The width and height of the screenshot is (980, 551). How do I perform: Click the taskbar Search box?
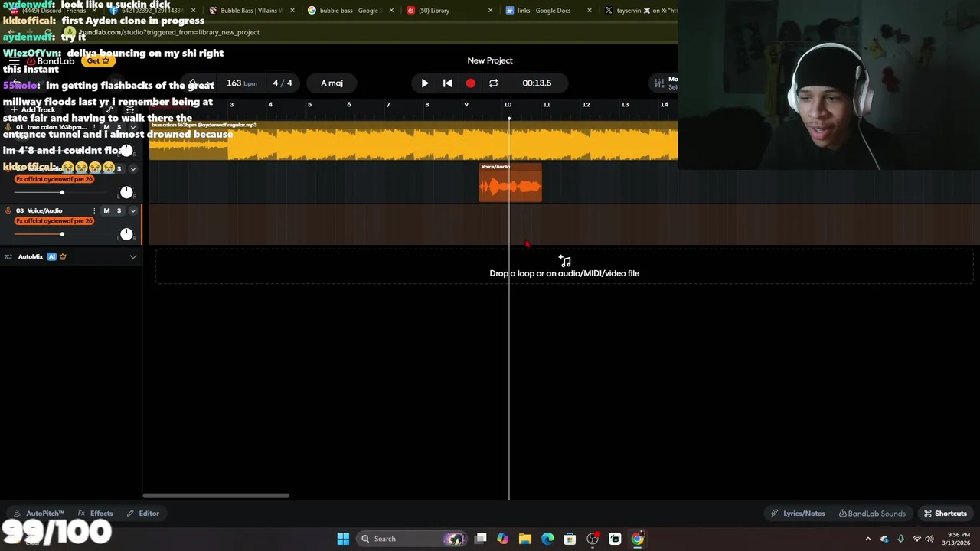click(413, 539)
